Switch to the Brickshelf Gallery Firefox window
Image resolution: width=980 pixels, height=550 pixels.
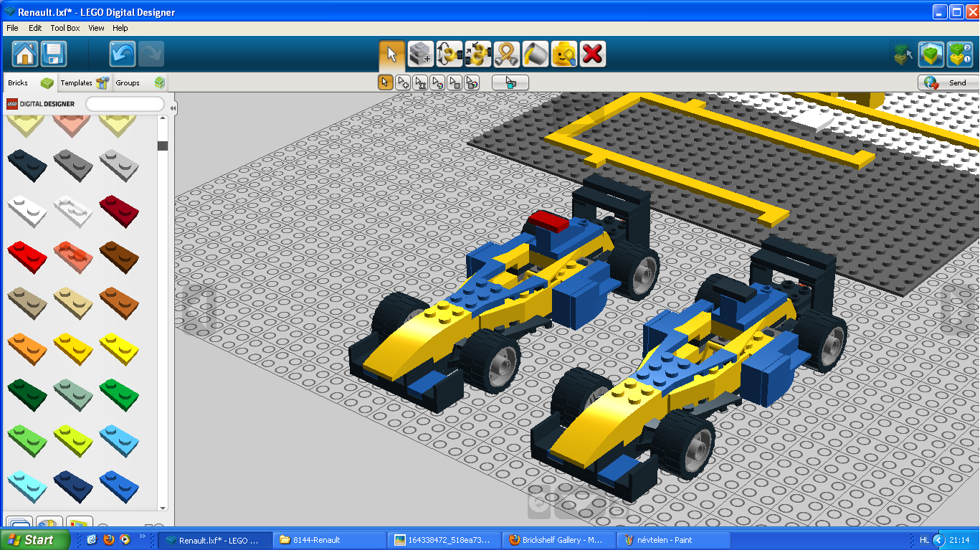point(559,540)
